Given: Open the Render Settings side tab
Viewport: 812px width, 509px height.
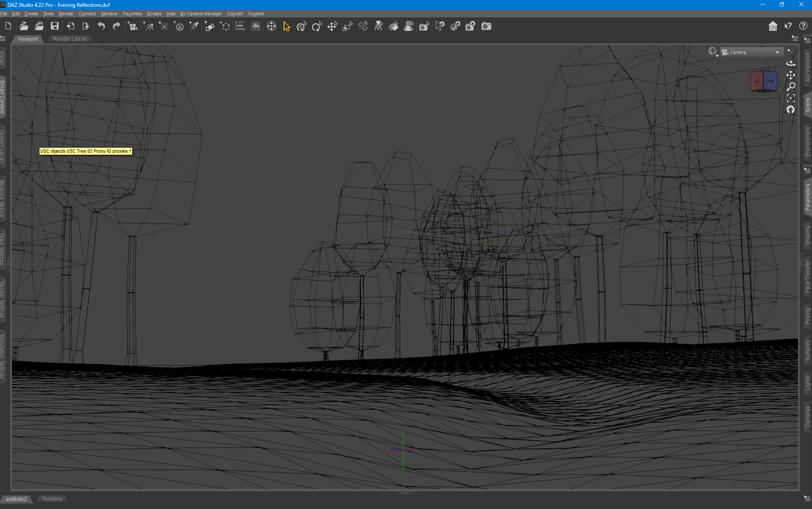Looking at the screenshot, I should click(3, 299).
